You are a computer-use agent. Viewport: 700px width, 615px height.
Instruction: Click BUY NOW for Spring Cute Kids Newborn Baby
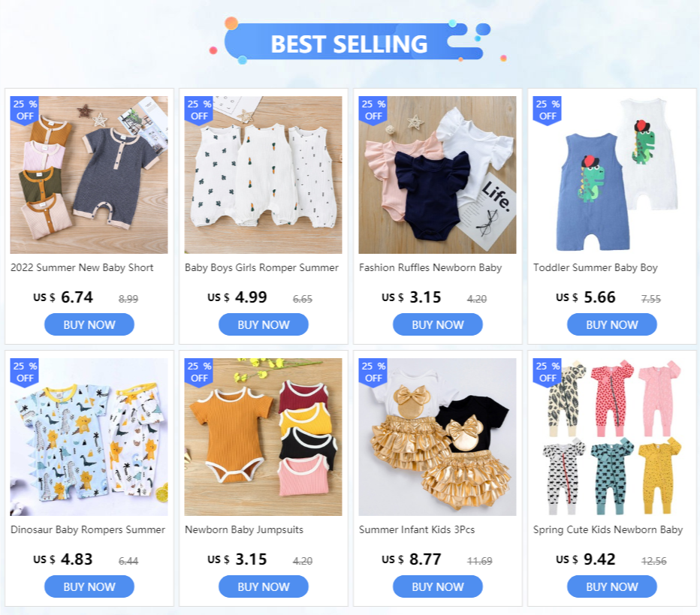612,586
